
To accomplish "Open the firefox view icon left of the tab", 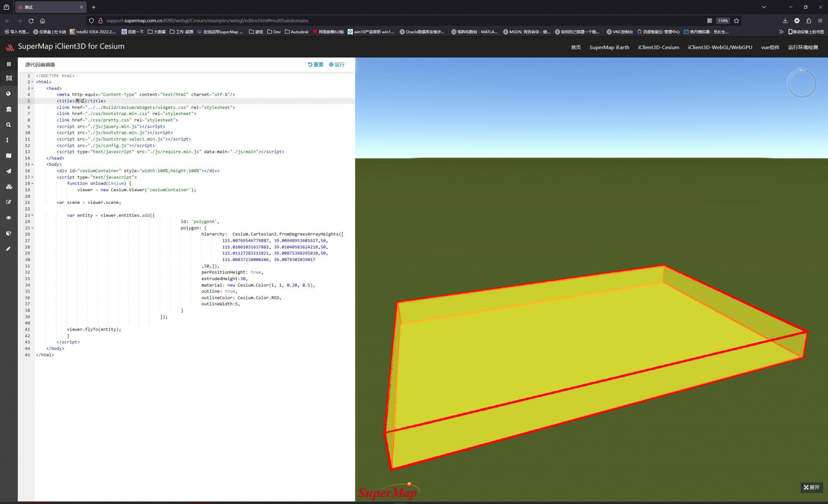I will pyautogui.click(x=7, y=7).
